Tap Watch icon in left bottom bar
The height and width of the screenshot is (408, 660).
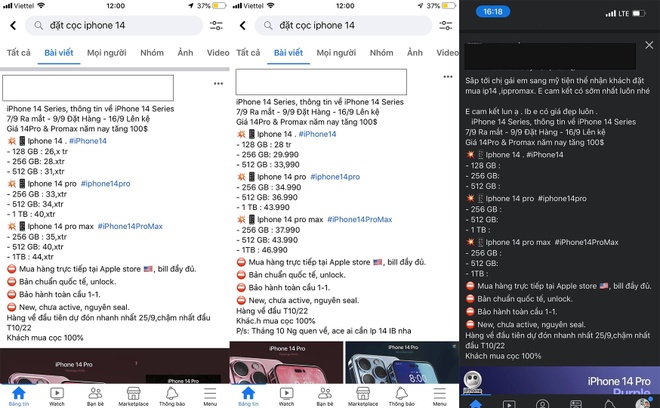point(57,397)
